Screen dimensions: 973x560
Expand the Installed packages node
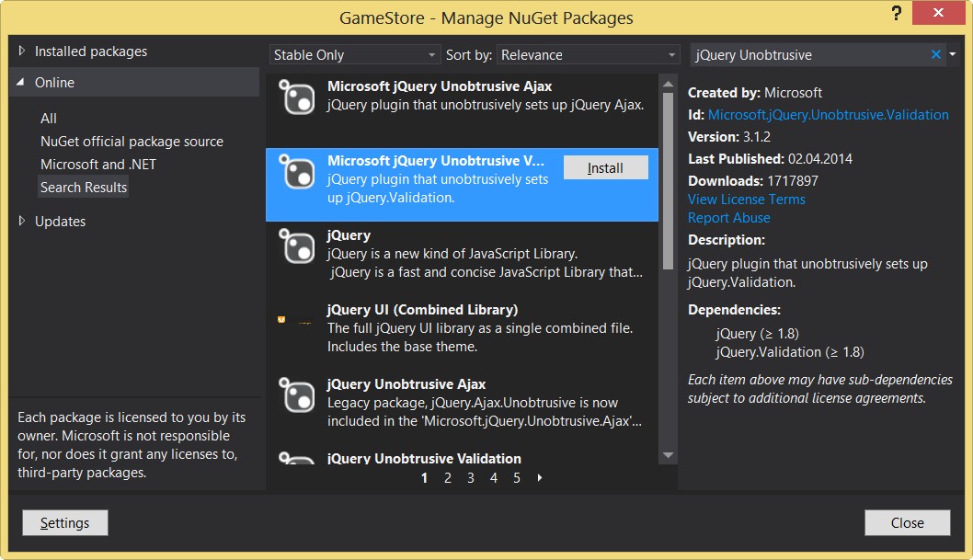22,51
